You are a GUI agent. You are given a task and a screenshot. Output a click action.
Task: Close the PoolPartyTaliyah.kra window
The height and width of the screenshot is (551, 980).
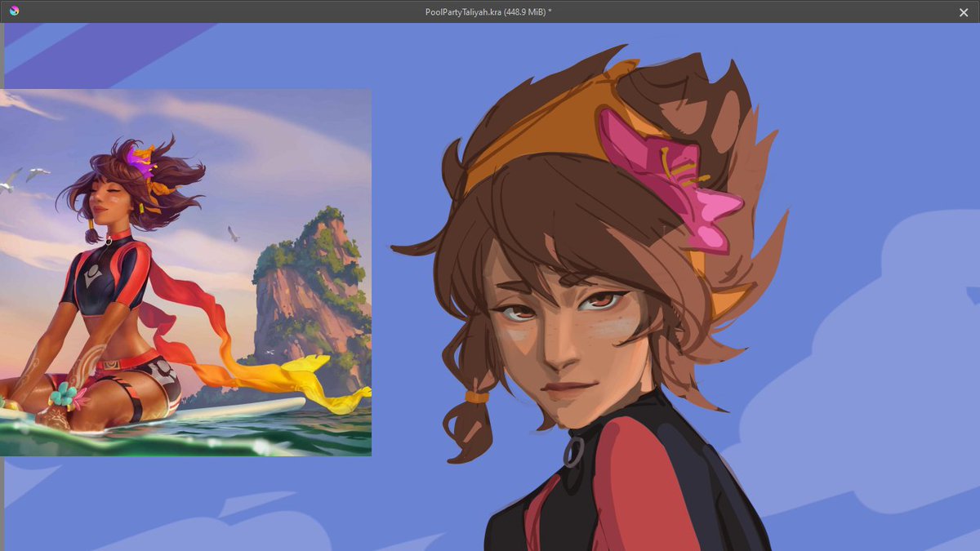coord(964,12)
